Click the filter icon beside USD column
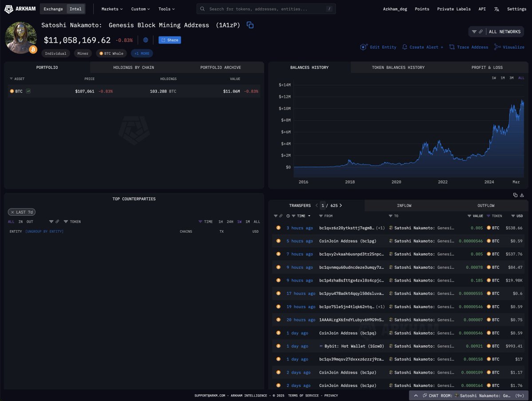This screenshot has height=401, width=532. pos(513,216)
